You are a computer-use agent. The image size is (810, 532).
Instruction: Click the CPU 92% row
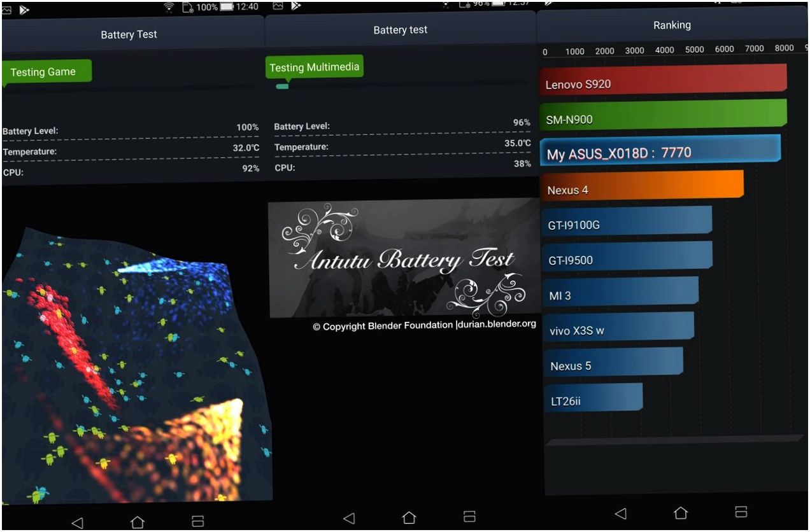tap(131, 171)
